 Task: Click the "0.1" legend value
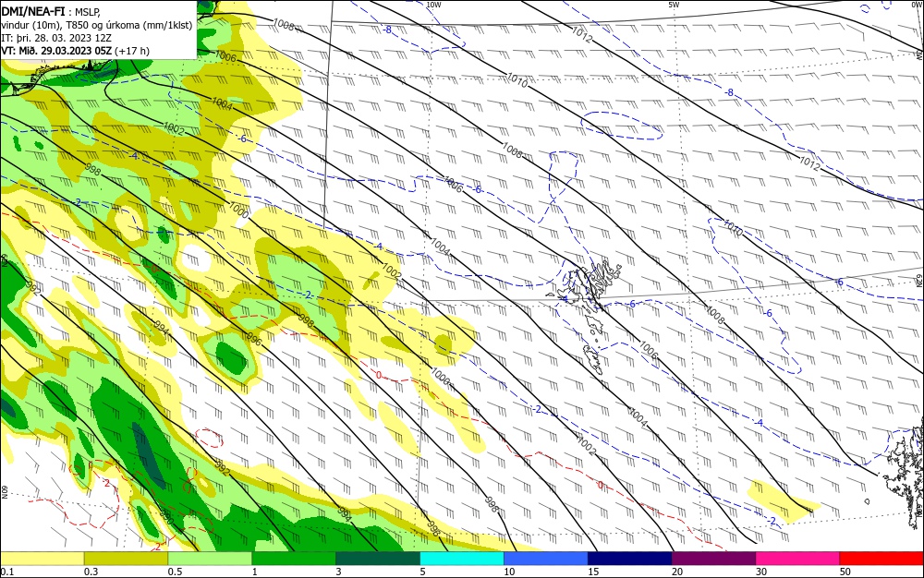[x=7, y=572]
